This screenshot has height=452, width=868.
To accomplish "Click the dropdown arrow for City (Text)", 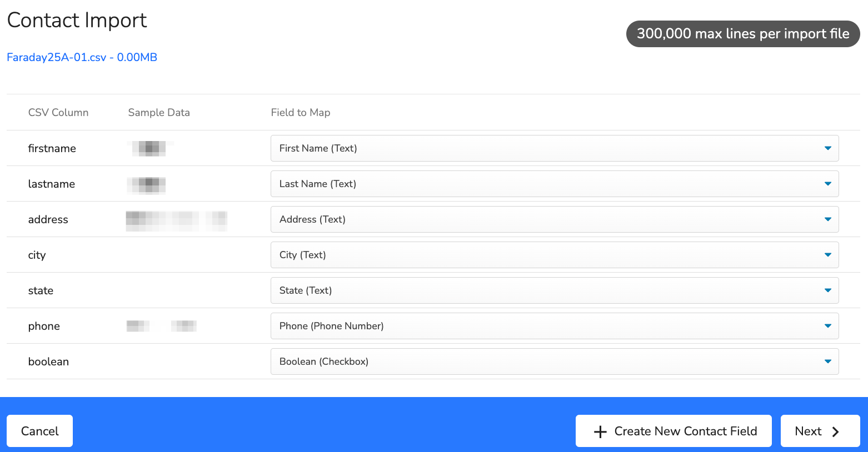I will click(x=828, y=255).
